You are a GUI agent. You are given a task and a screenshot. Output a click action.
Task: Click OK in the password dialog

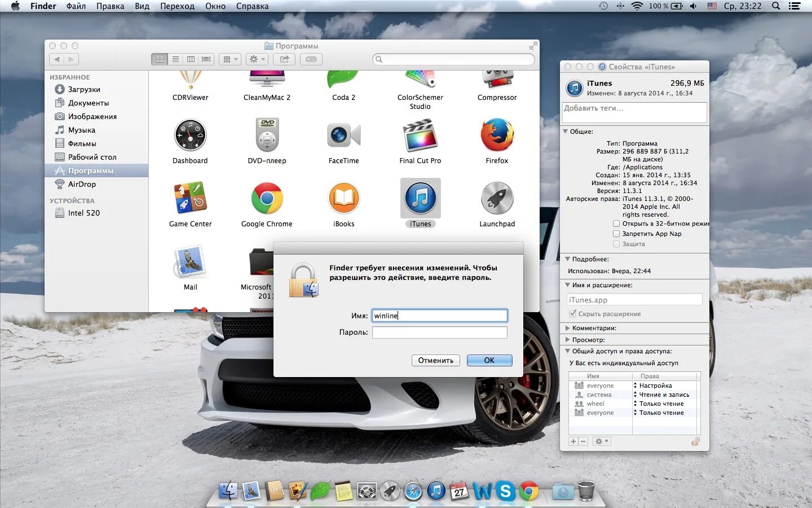pos(489,360)
